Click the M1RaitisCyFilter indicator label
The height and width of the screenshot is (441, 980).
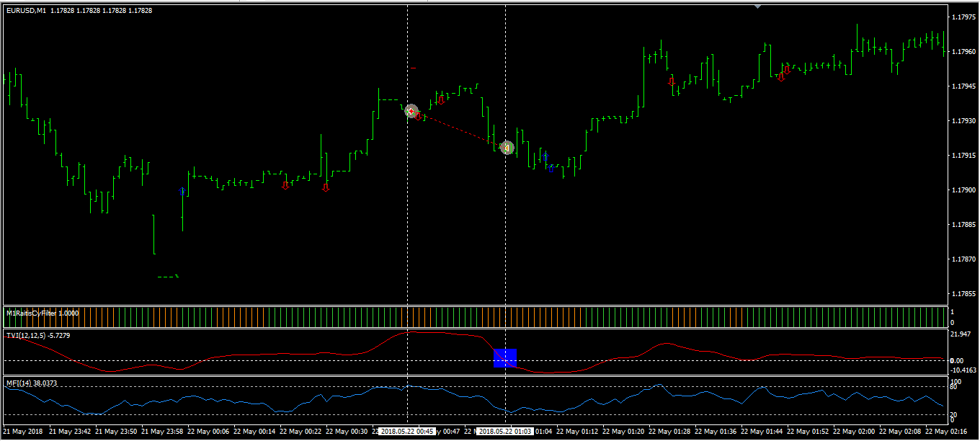[43, 313]
